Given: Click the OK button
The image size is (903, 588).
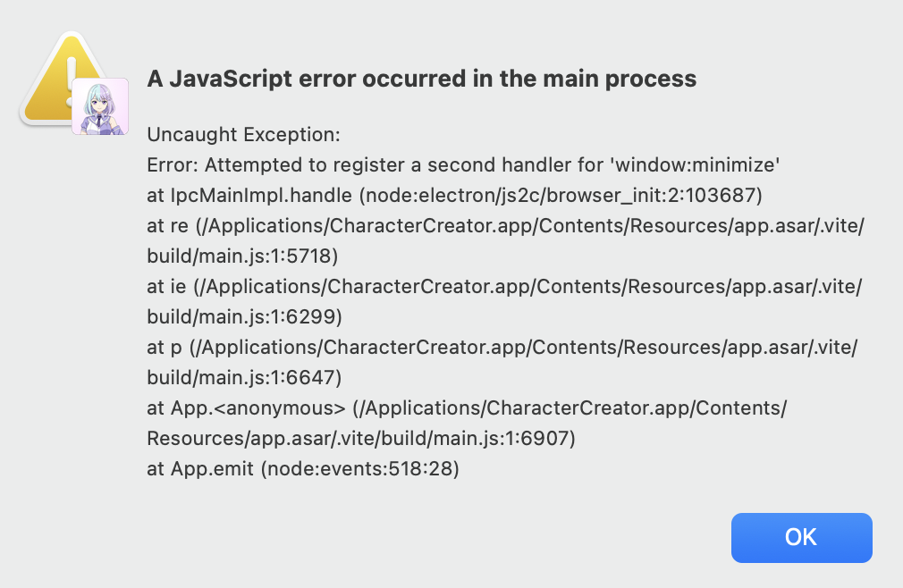Looking at the screenshot, I should pos(801,537).
